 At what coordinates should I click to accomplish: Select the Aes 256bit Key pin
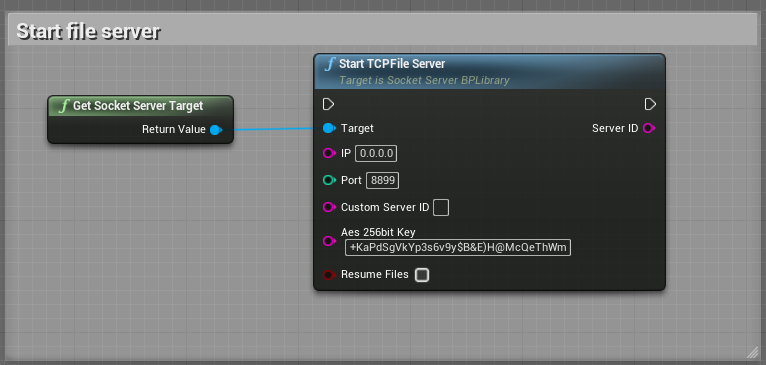(x=329, y=241)
